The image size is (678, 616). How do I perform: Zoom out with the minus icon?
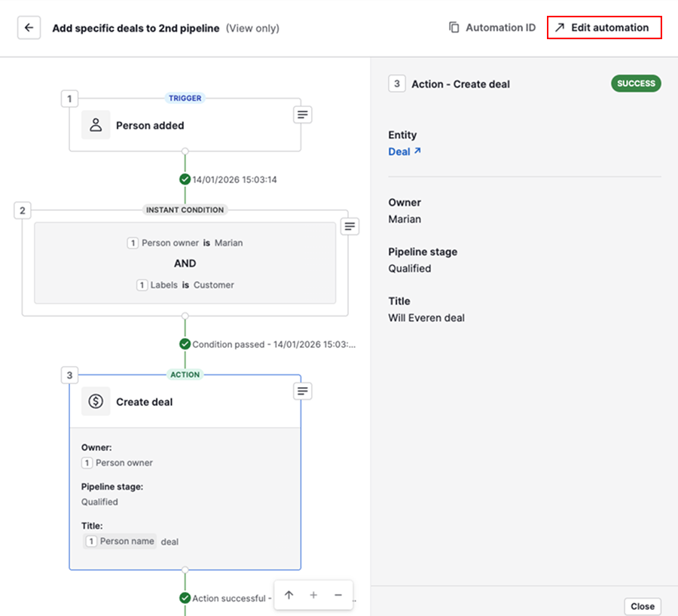click(338, 595)
